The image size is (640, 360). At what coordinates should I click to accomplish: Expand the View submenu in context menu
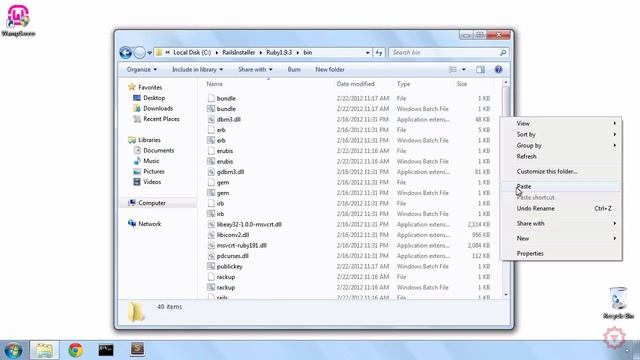pyautogui.click(x=561, y=123)
